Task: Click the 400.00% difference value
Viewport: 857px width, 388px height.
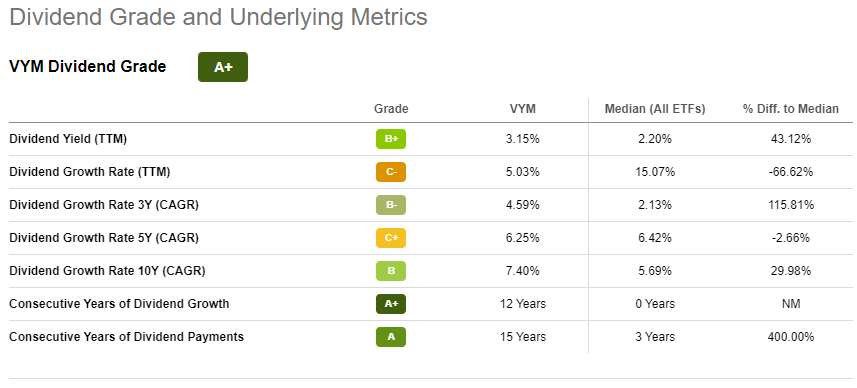Action: [790, 337]
